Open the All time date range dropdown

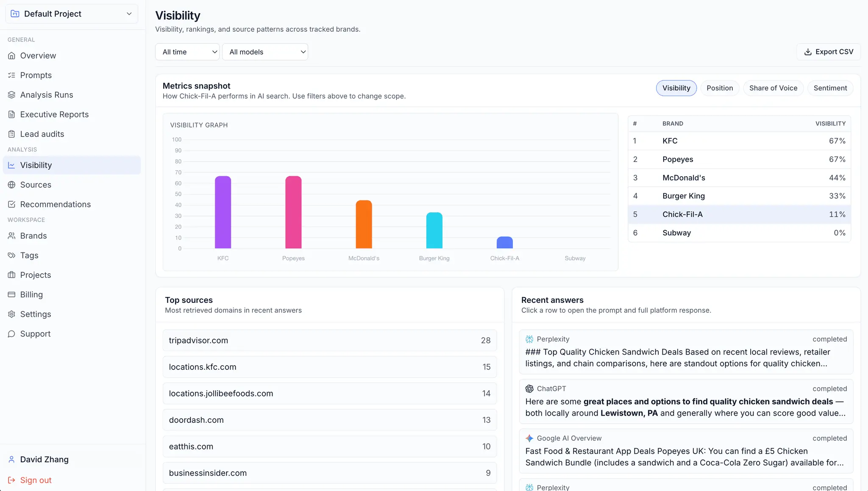[187, 52]
